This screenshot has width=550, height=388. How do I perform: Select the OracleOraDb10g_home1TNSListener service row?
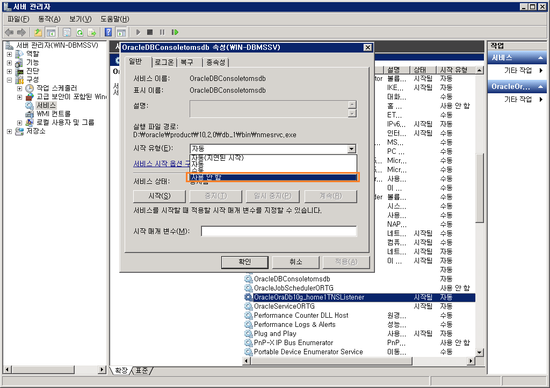[360, 297]
